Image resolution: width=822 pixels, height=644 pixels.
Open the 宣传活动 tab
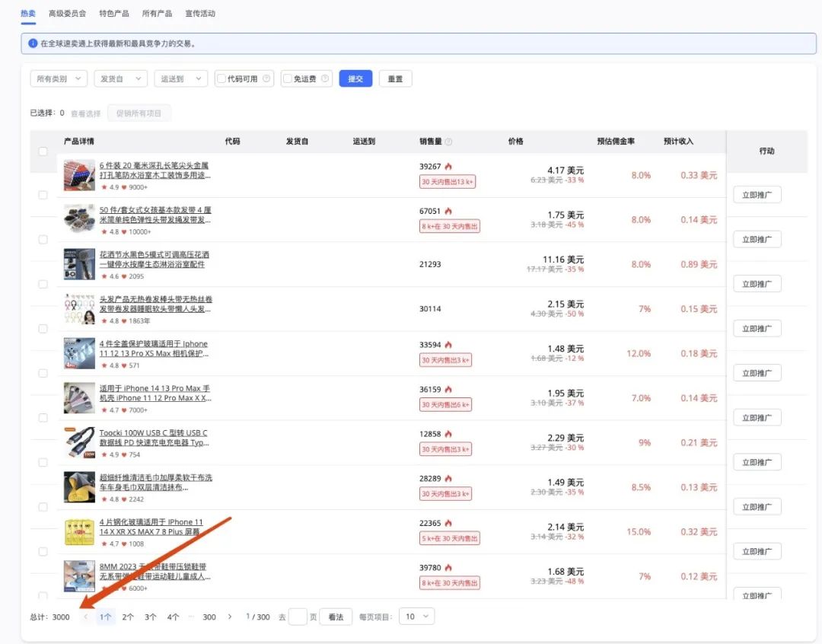199,14
